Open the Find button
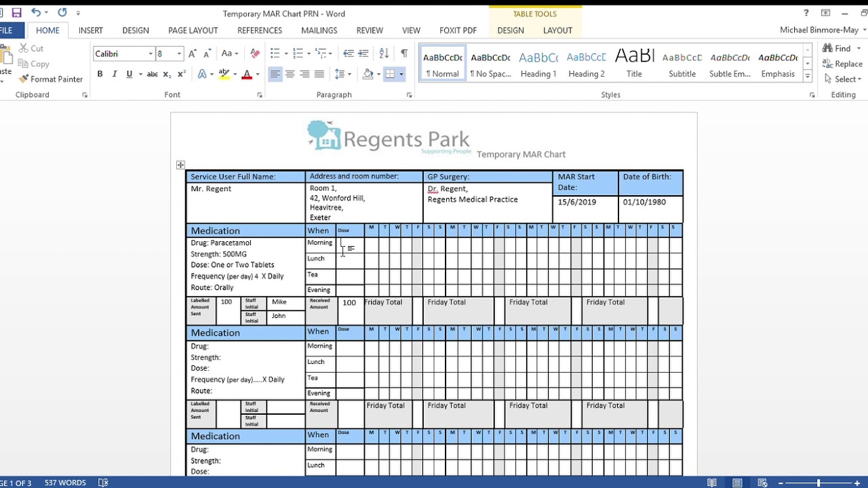The width and height of the screenshot is (868, 488). [837, 49]
